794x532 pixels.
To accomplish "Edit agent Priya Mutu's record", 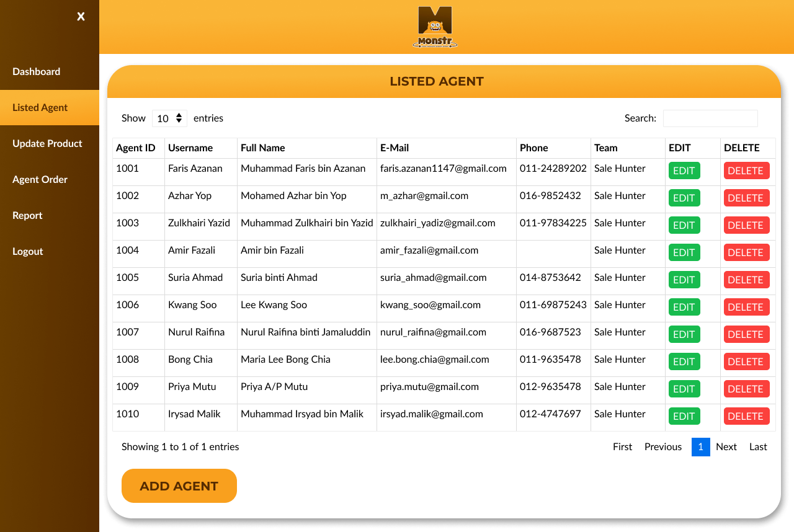I will click(x=684, y=389).
